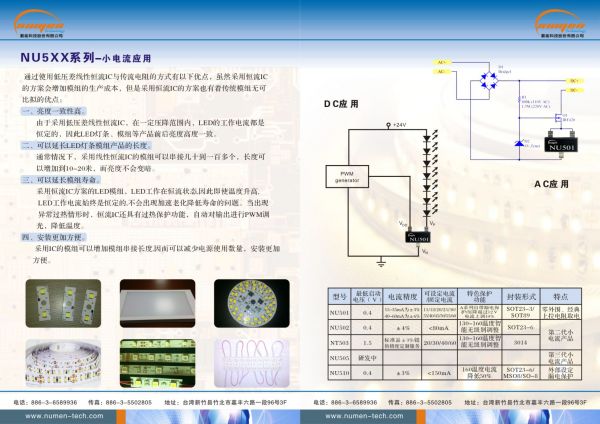Click the top LED in the series string

coord(427,139)
